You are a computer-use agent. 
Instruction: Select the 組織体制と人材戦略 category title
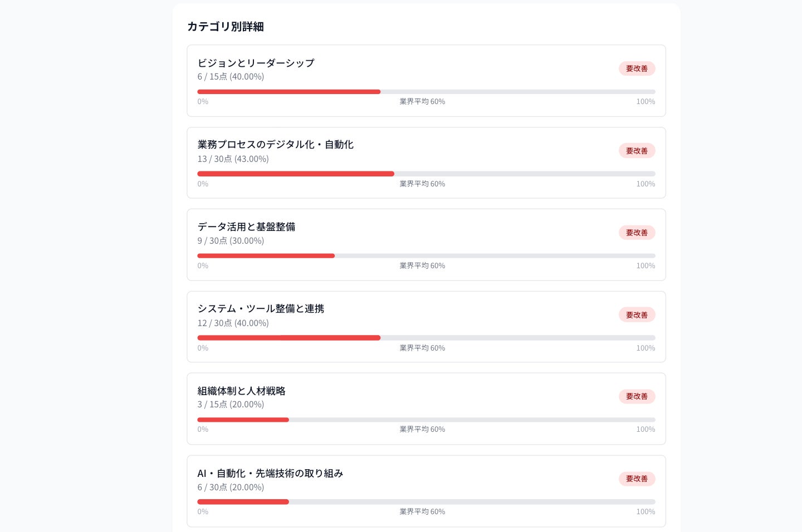pyautogui.click(x=241, y=391)
